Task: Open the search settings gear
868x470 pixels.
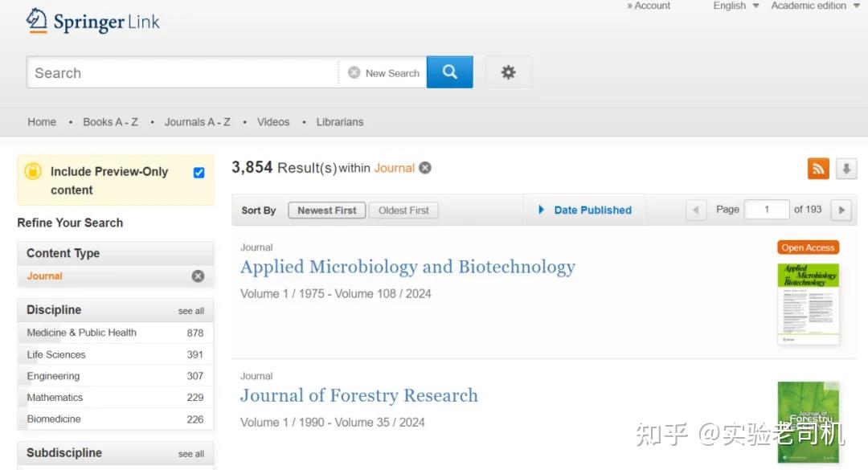Action: (508, 72)
